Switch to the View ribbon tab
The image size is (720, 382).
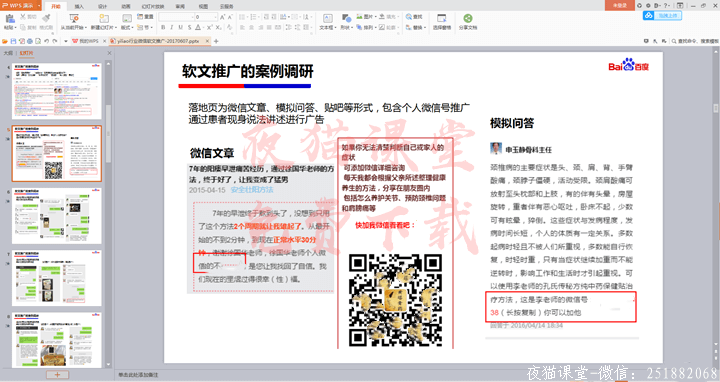click(x=203, y=6)
